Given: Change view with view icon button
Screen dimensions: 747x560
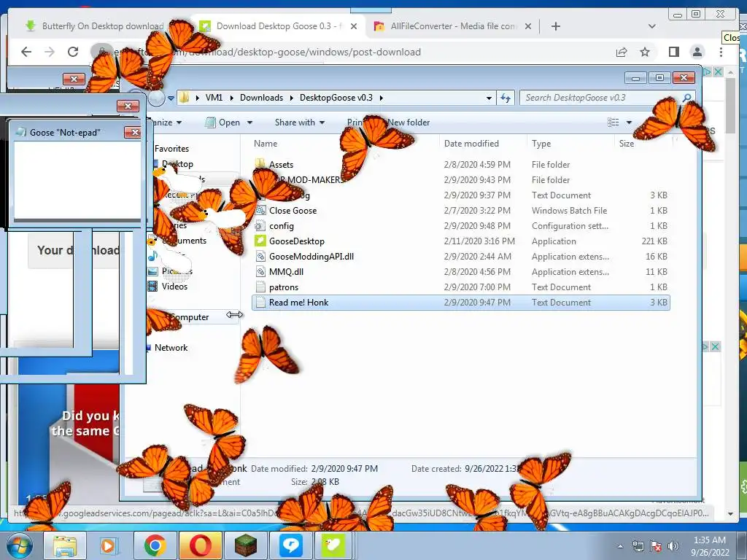Looking at the screenshot, I should pos(613,122).
